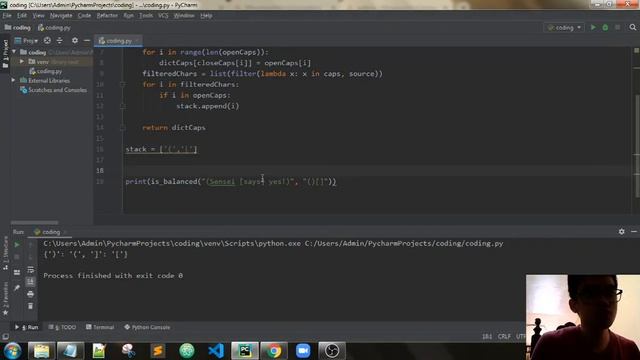
Task: Open the Run menu
Action: (x=129, y=16)
